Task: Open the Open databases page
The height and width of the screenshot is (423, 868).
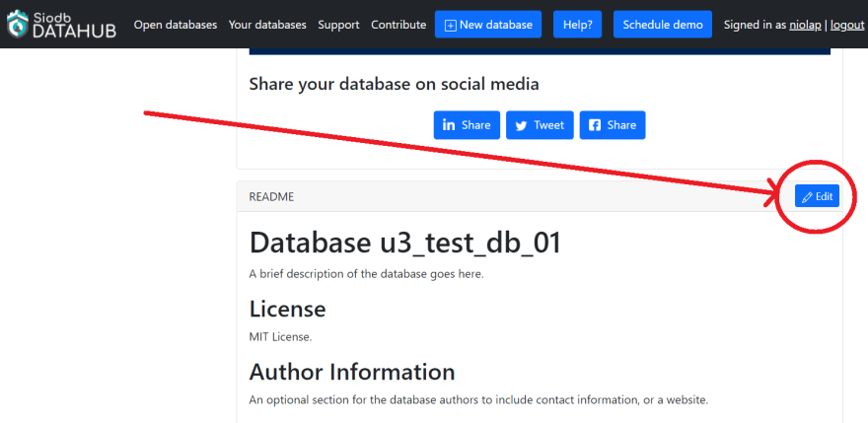Action: 176,25
